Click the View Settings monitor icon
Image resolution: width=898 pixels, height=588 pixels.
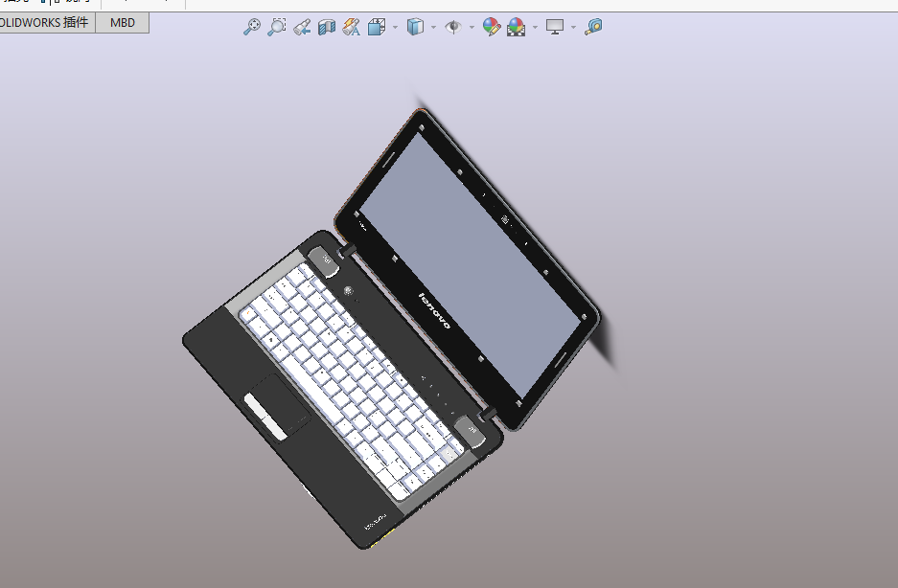(x=554, y=27)
